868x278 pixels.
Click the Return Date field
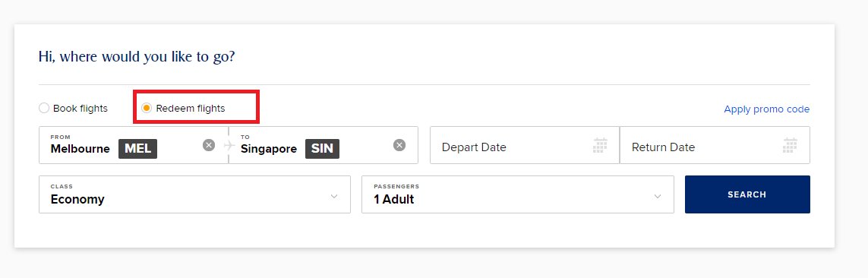[715, 145]
